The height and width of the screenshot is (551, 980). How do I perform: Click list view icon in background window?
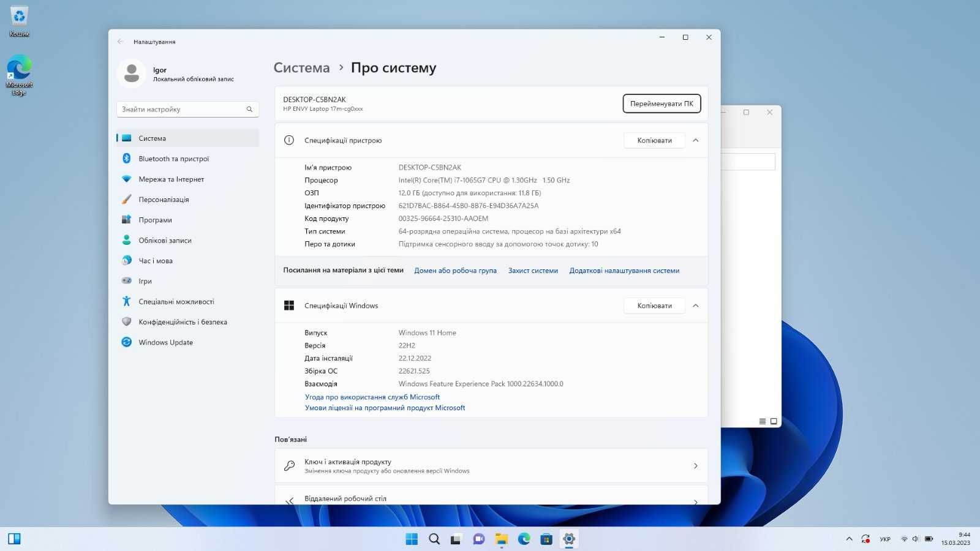click(763, 421)
